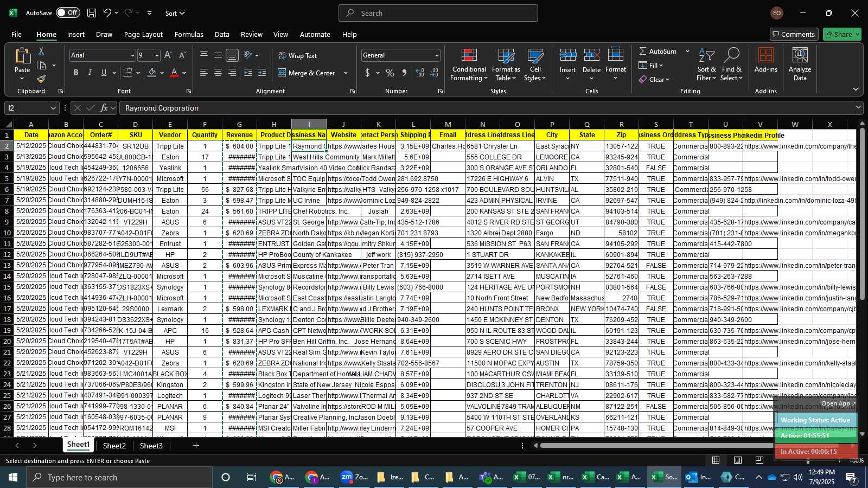Open Add-ins icon in ribbon
Viewport: 868px width, 488px height.
click(766, 60)
